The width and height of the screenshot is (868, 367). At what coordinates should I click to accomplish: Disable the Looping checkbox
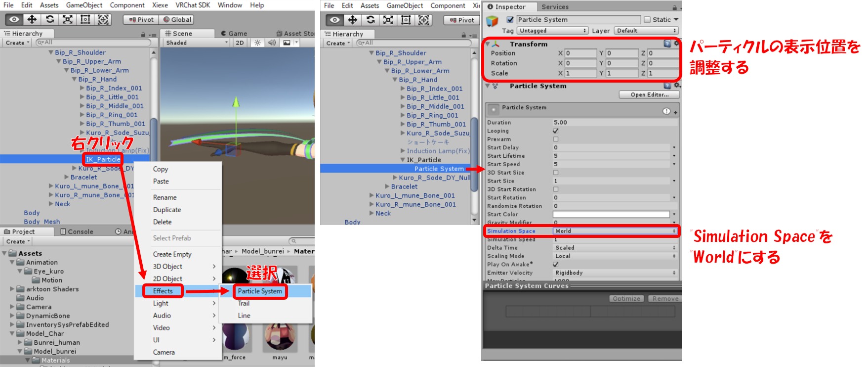click(556, 131)
